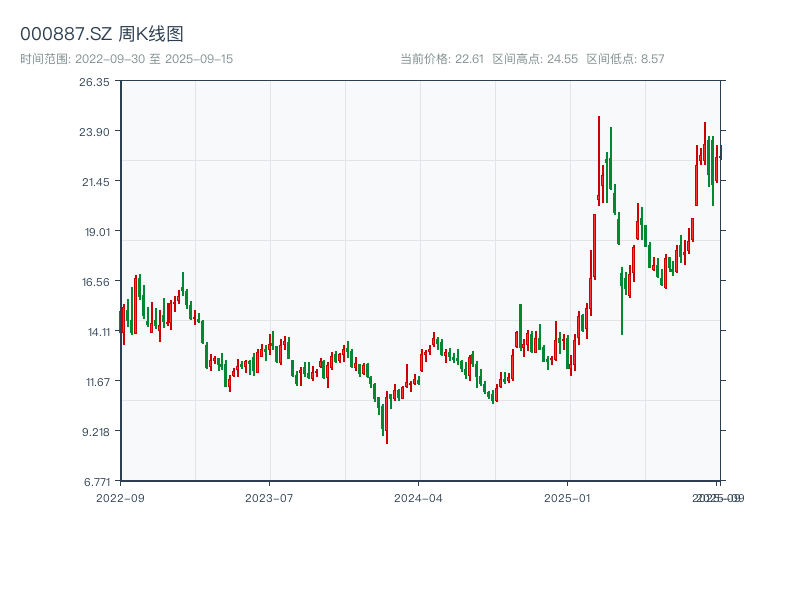The height and width of the screenshot is (600, 800).
Task: Click the lowest red candlestick bottoming near 8.57
Action: [387, 417]
